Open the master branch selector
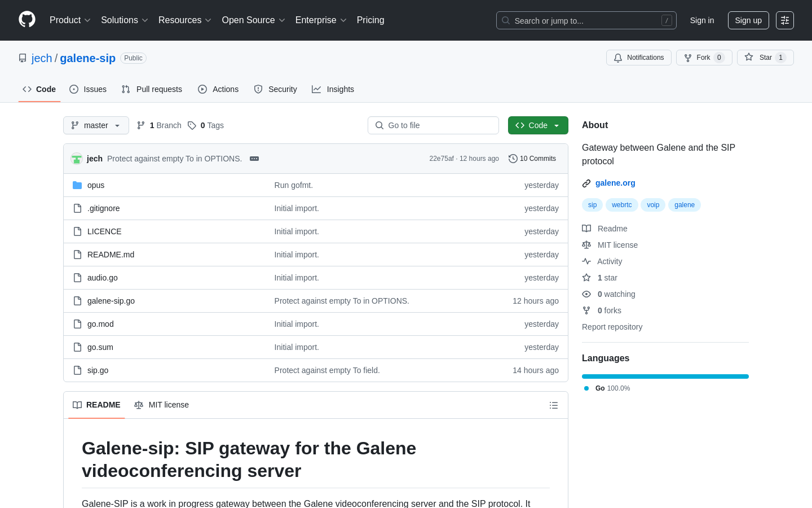 pos(96,125)
